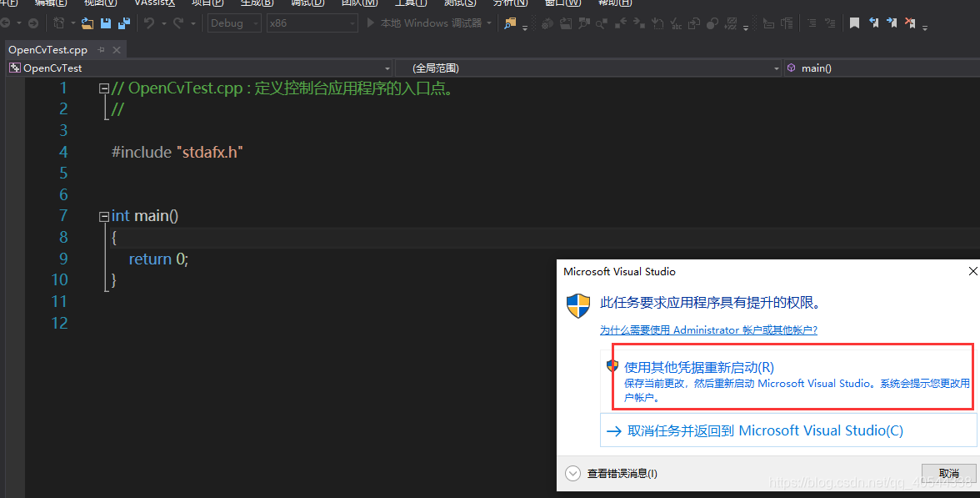Click the Toggle Bookmark icon
Image resolution: width=980 pixels, height=498 pixels.
click(x=855, y=23)
